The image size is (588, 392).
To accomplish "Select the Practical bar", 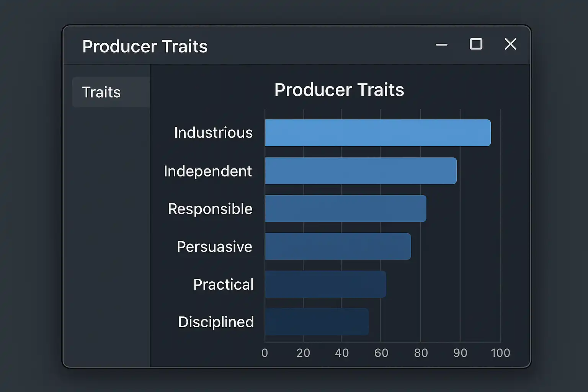I will pos(325,284).
